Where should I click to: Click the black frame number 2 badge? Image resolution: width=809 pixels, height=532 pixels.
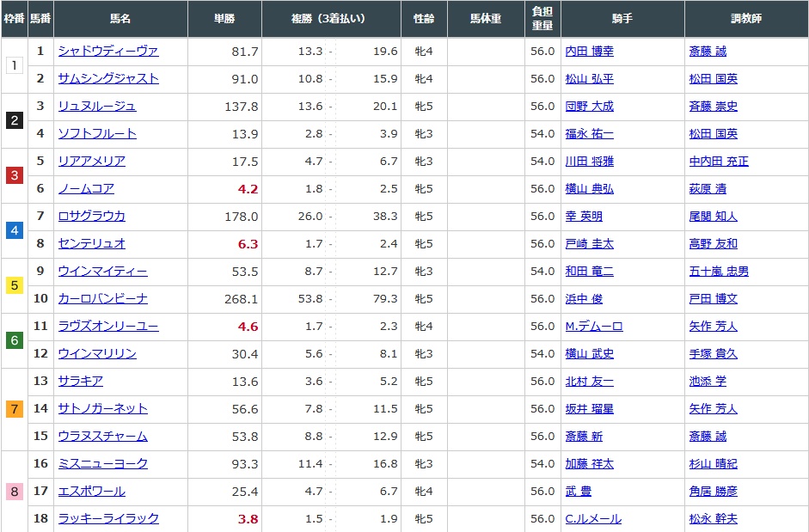pyautogui.click(x=14, y=120)
